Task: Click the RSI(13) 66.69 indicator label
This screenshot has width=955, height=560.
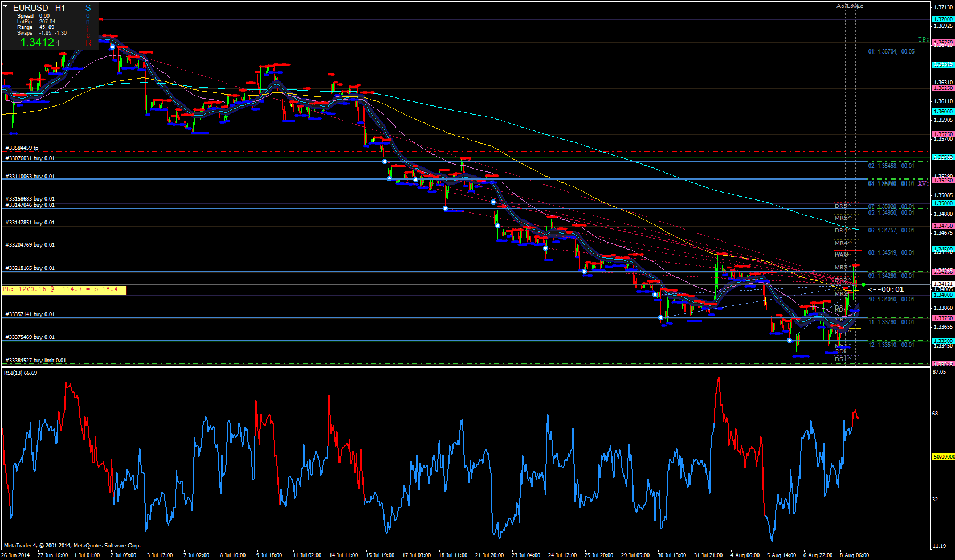Action: point(21,373)
